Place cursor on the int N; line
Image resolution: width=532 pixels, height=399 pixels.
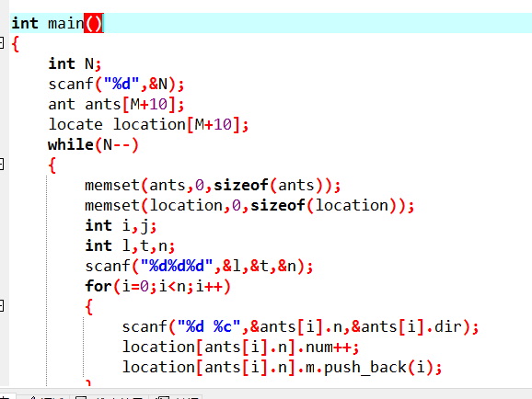75,63
